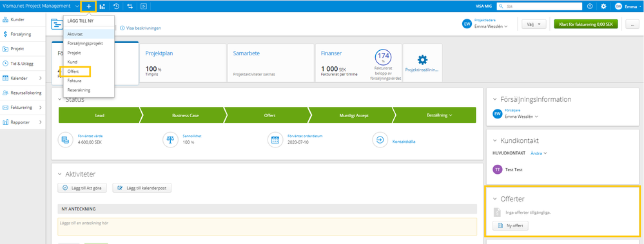The height and width of the screenshot is (244, 644).
Task: Select Reseräkning in add menu
Action: tap(89, 90)
